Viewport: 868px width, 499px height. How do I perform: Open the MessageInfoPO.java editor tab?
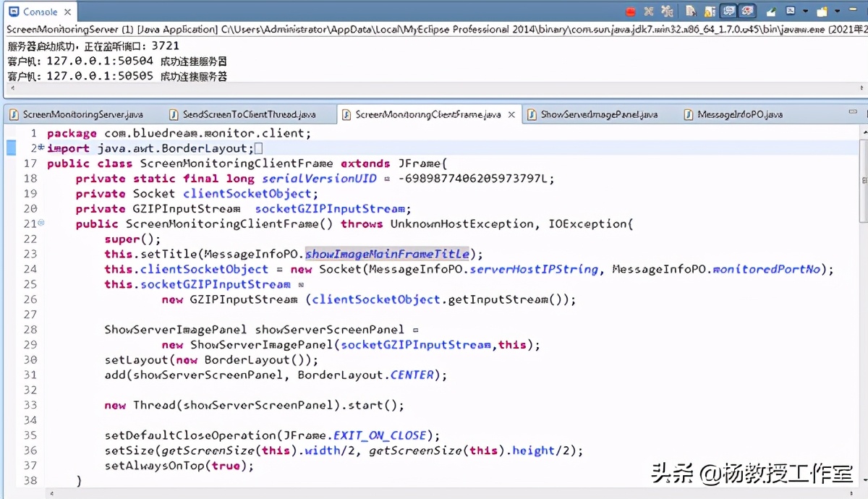[x=739, y=114]
